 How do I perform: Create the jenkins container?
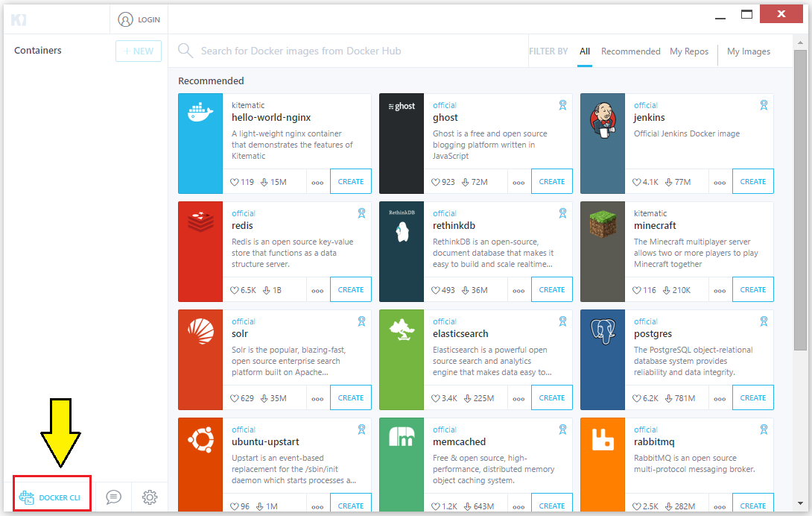coord(753,181)
